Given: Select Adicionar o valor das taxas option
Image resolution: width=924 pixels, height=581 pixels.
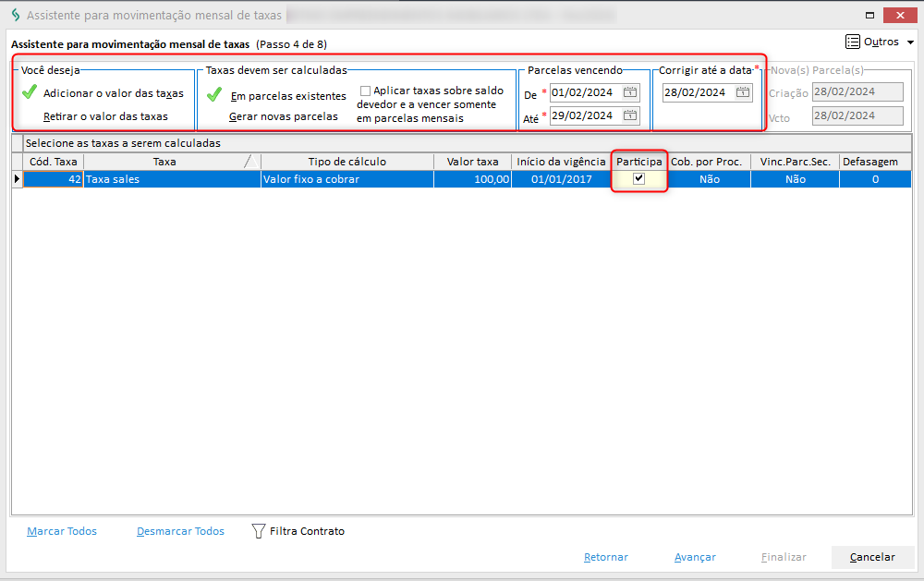Looking at the screenshot, I should [113, 93].
